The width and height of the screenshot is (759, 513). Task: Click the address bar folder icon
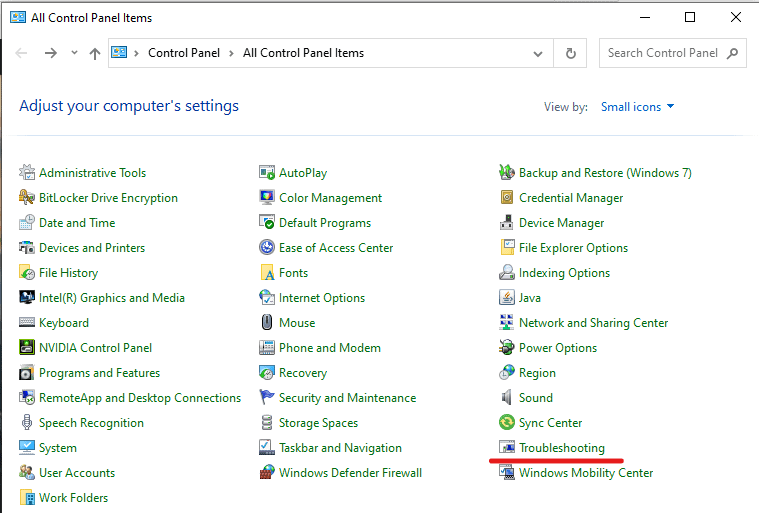tap(119, 52)
